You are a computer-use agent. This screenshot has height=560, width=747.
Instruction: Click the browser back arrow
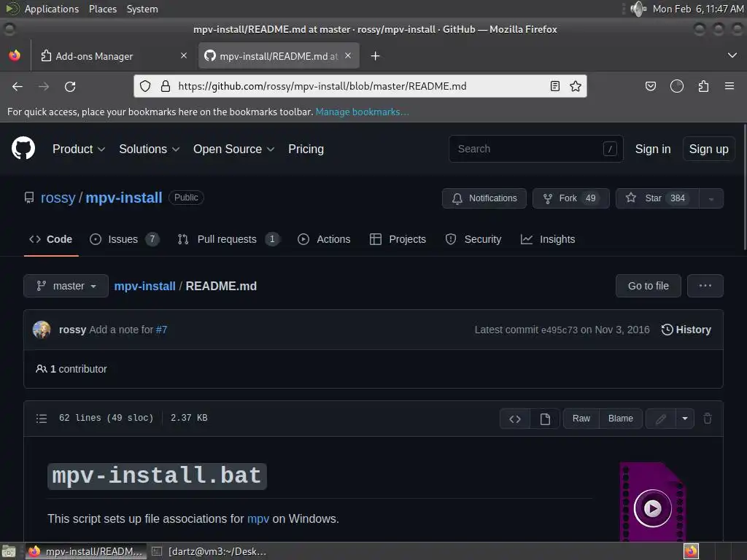(x=18, y=87)
